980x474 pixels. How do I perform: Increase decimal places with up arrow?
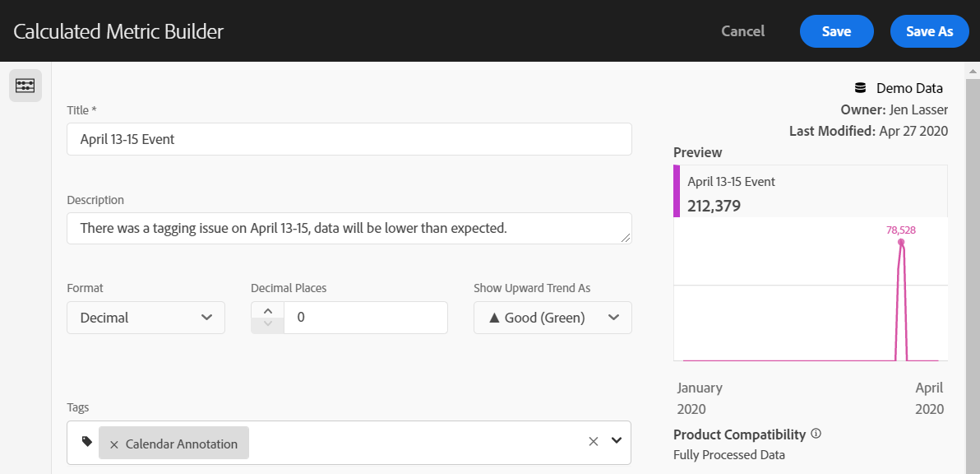(x=267, y=310)
